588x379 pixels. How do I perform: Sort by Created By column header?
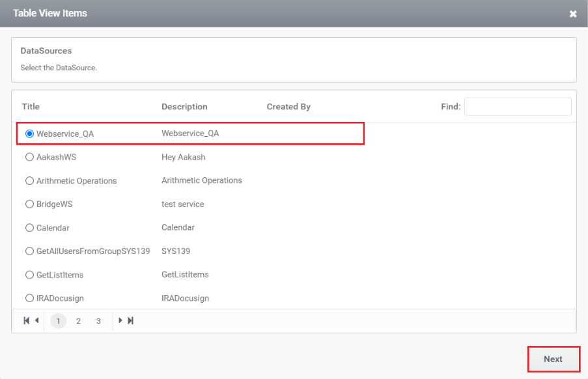pos(288,107)
